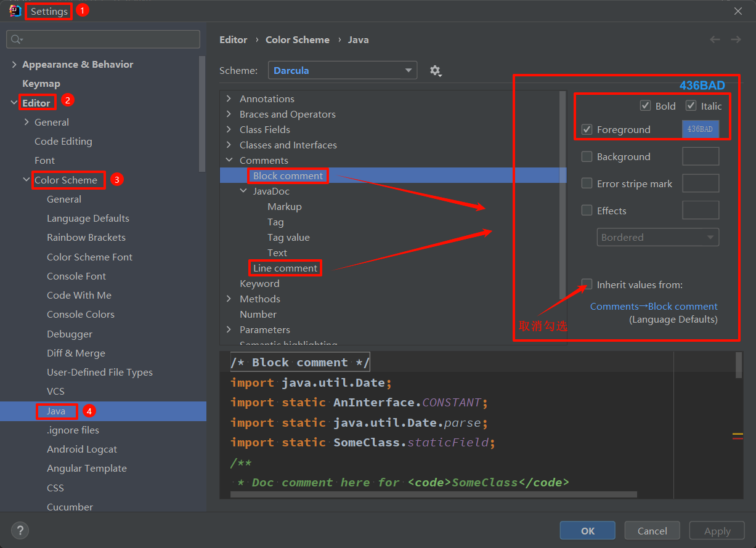Image resolution: width=756 pixels, height=548 pixels.
Task: Click the Background color swatch box
Action: click(x=701, y=156)
